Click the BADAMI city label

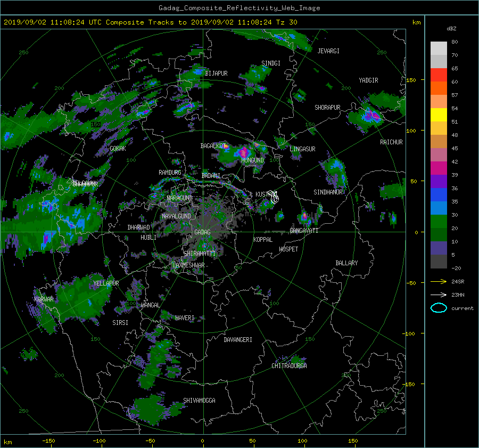tap(211, 176)
